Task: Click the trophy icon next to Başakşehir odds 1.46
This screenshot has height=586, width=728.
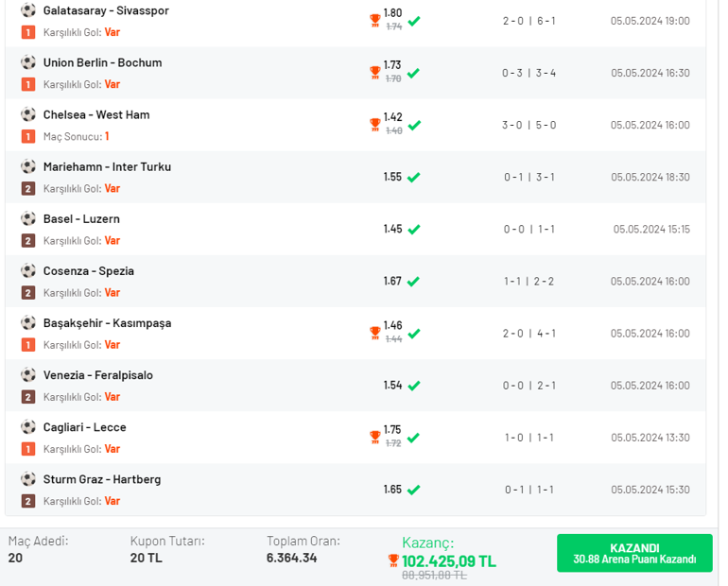Action: click(x=374, y=333)
